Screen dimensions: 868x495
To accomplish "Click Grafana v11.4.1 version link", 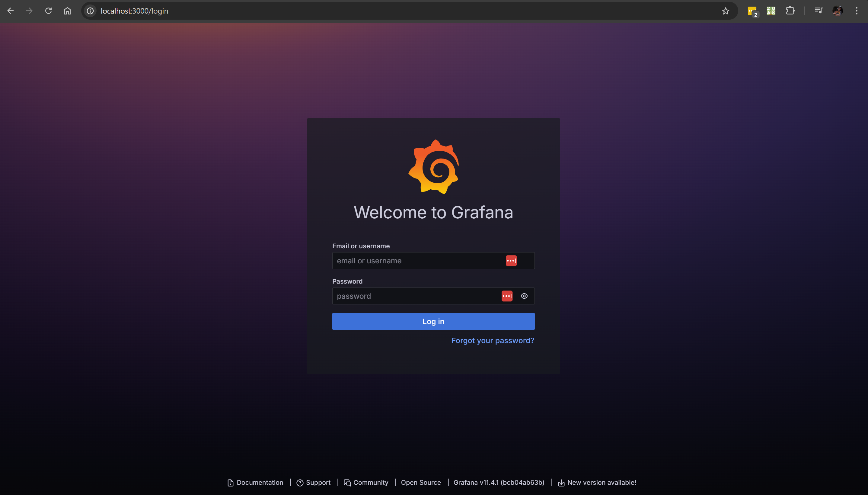I will [x=499, y=482].
